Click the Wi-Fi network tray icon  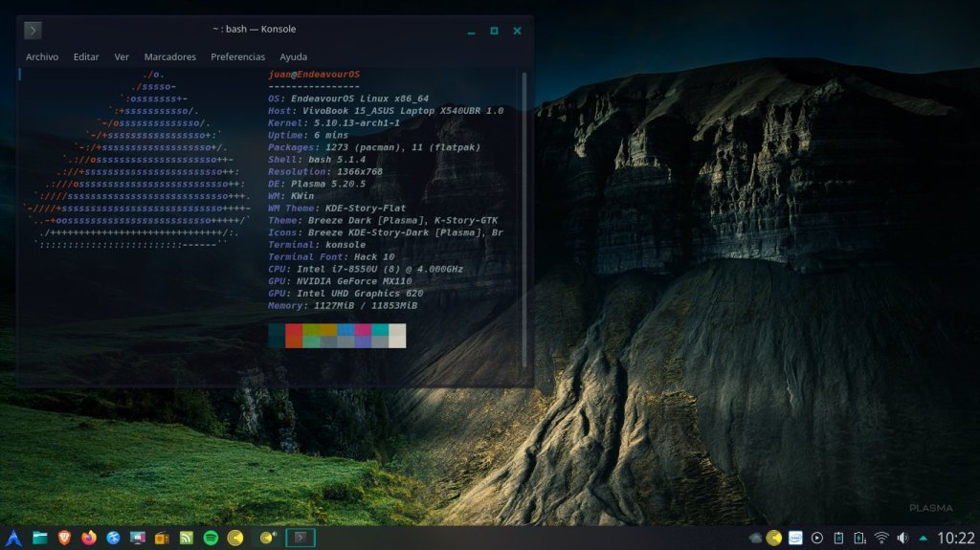(x=881, y=538)
